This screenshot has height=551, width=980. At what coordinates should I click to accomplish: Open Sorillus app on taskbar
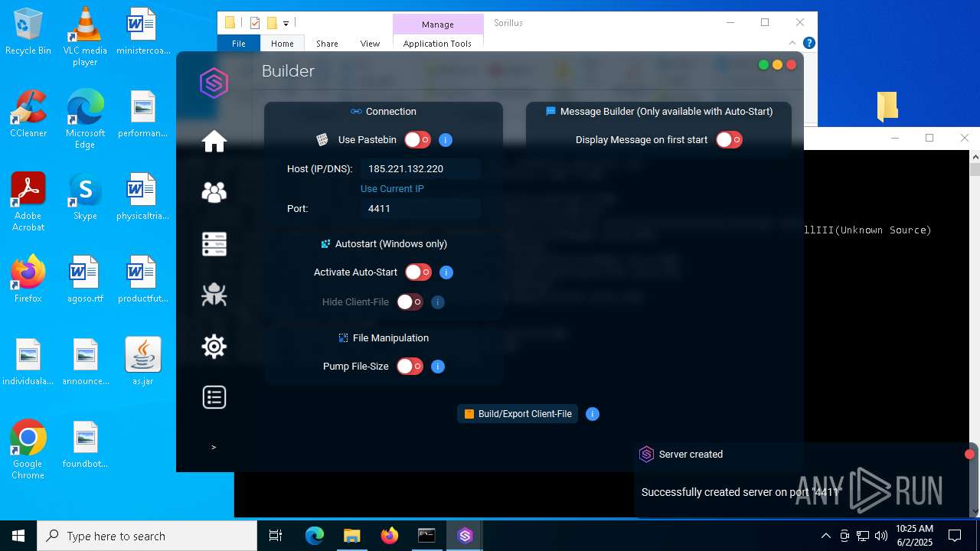click(x=465, y=536)
